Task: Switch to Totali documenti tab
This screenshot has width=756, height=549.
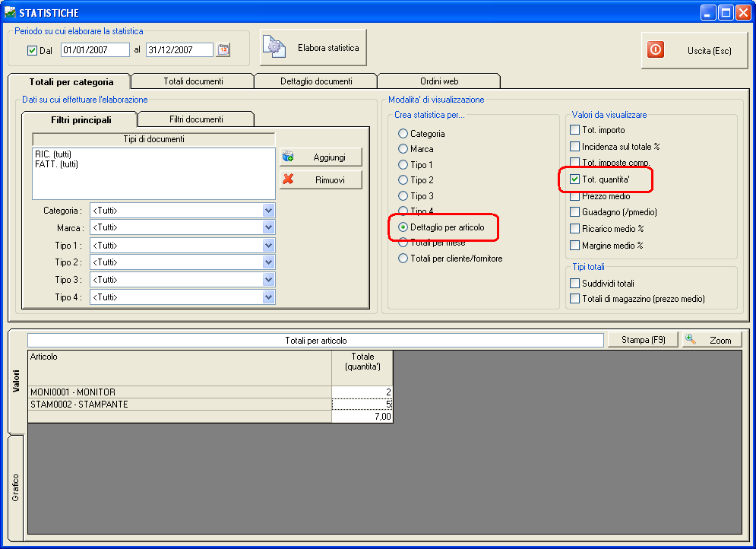Action: click(x=193, y=81)
